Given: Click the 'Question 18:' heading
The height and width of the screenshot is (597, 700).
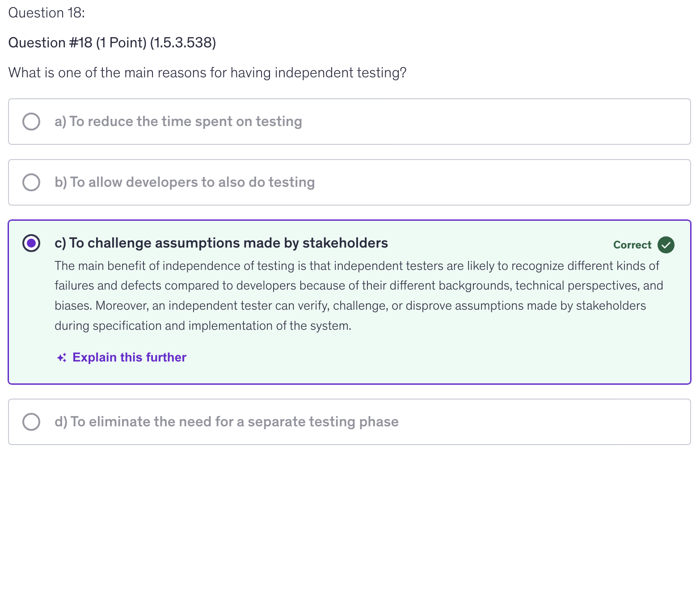Looking at the screenshot, I should pos(46,13).
